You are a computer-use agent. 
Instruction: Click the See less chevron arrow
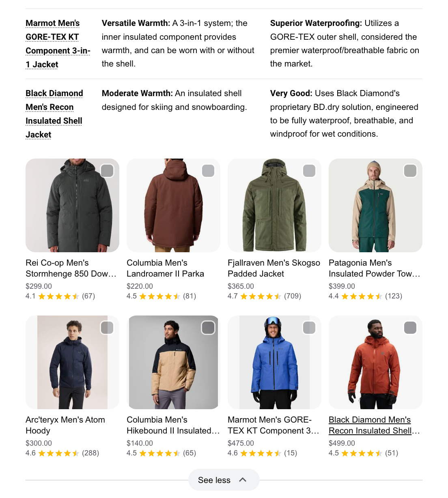pyautogui.click(x=243, y=480)
